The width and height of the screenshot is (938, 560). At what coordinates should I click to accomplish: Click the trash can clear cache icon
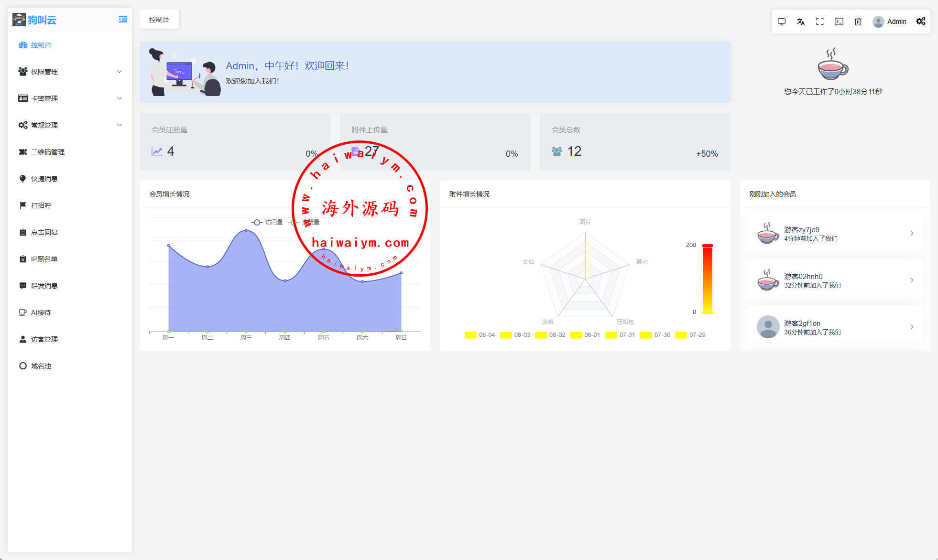pos(858,22)
